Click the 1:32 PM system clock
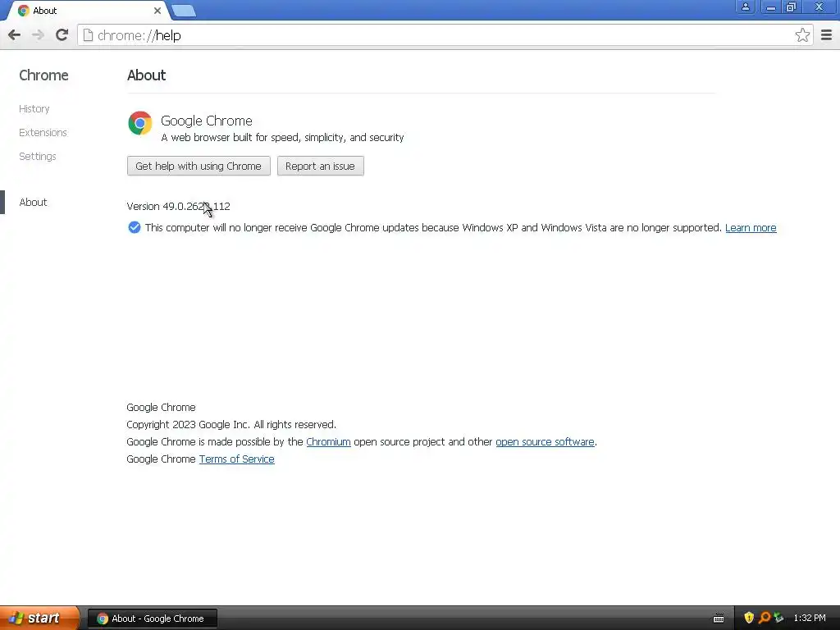 810,618
